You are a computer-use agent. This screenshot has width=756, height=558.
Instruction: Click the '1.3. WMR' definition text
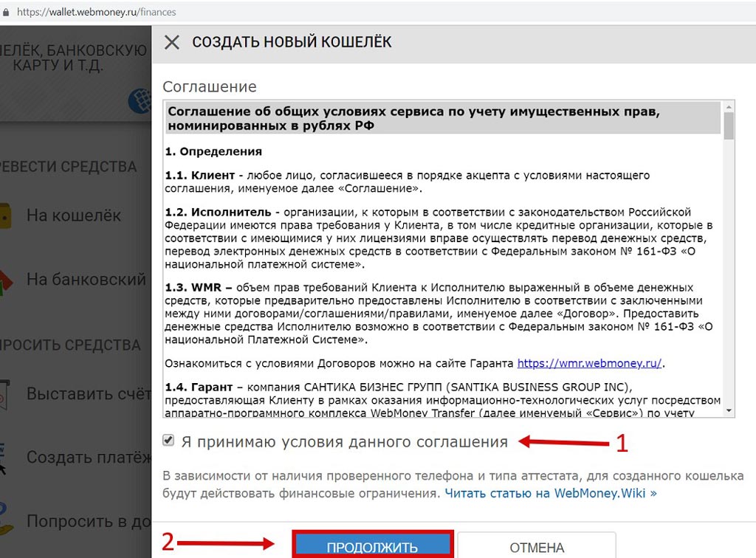coord(439,313)
